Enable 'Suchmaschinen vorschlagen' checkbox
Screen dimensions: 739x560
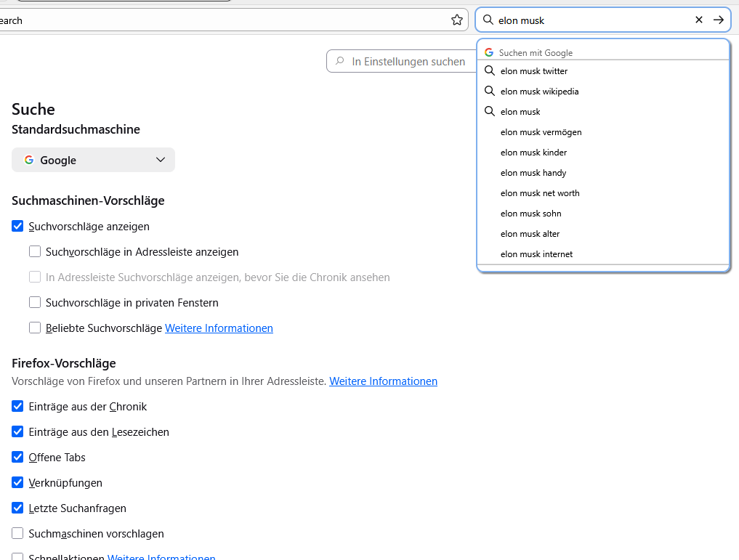coord(18,534)
